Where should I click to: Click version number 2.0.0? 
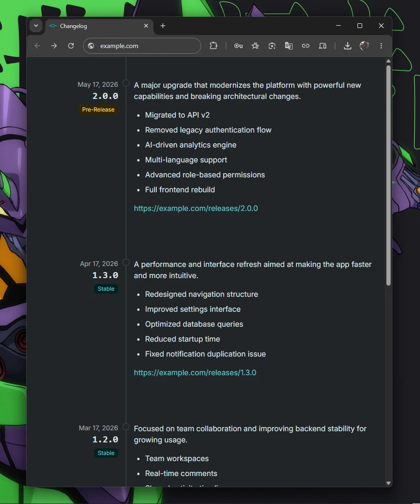coord(105,96)
